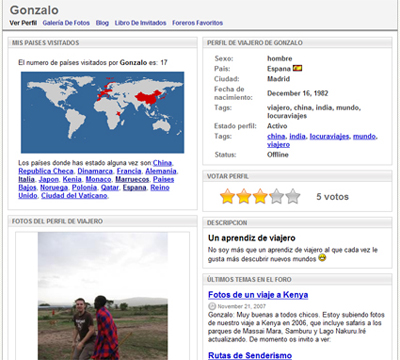400x360 pixels.
Task: Click the china tag link
Action: coord(276,136)
